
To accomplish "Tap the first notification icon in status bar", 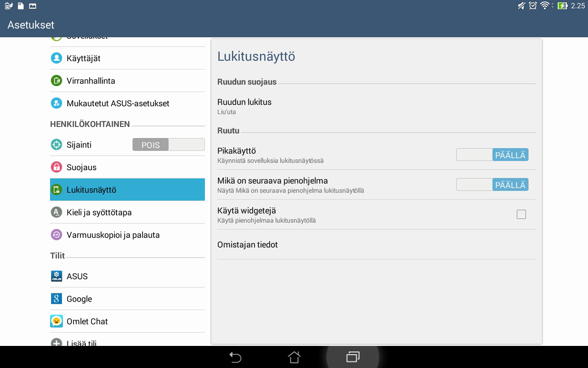I will pyautogui.click(x=9, y=6).
